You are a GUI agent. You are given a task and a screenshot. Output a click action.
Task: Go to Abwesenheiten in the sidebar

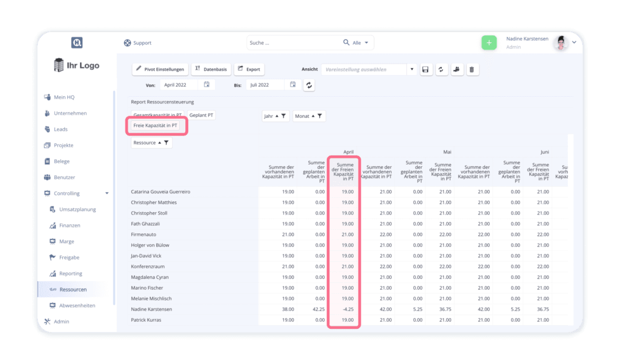point(77,305)
